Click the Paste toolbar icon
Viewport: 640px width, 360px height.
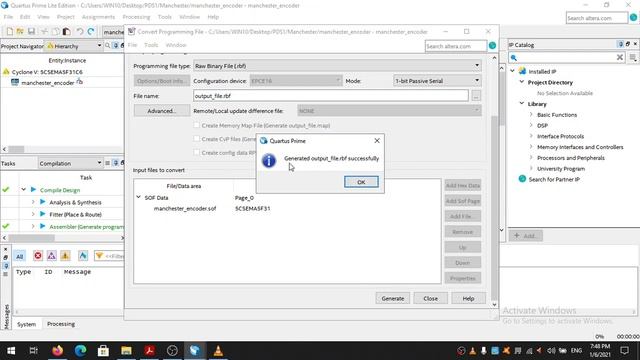[x=67, y=31]
